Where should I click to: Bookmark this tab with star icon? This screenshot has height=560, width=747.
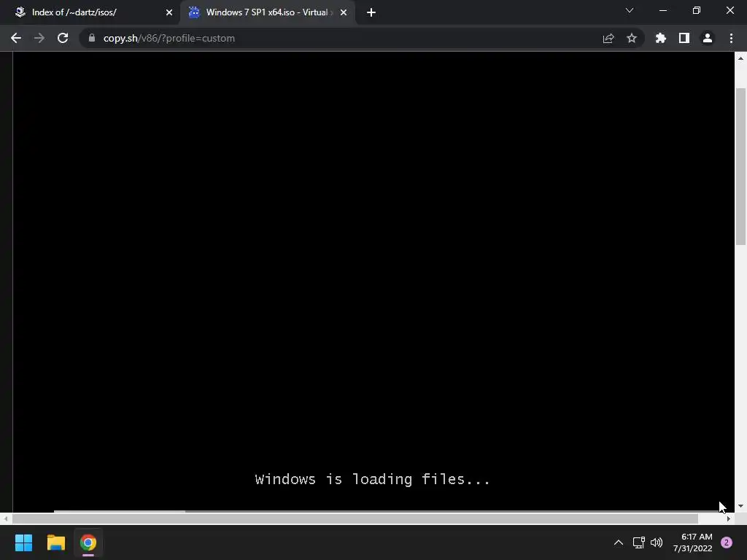632,38
